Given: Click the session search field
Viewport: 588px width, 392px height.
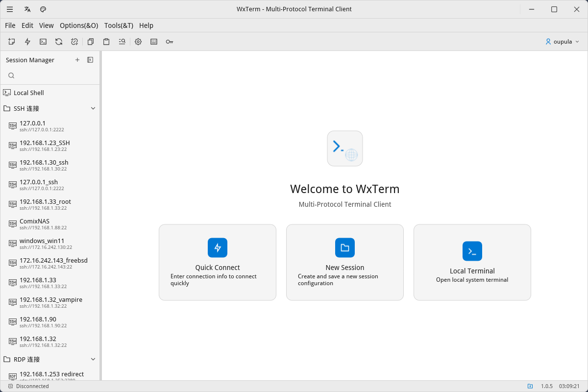Looking at the screenshot, I should (50, 75).
